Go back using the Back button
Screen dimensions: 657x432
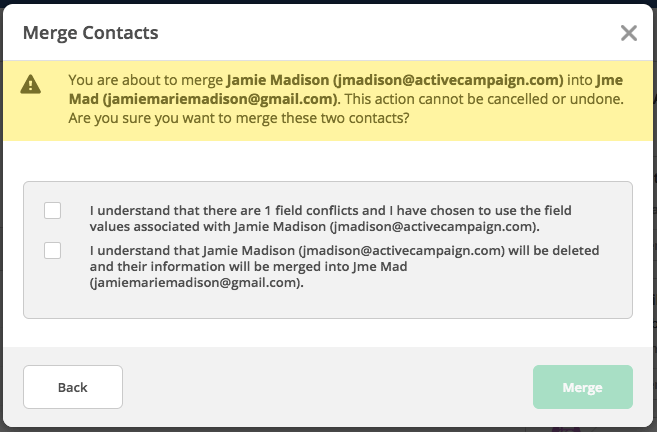click(73, 387)
